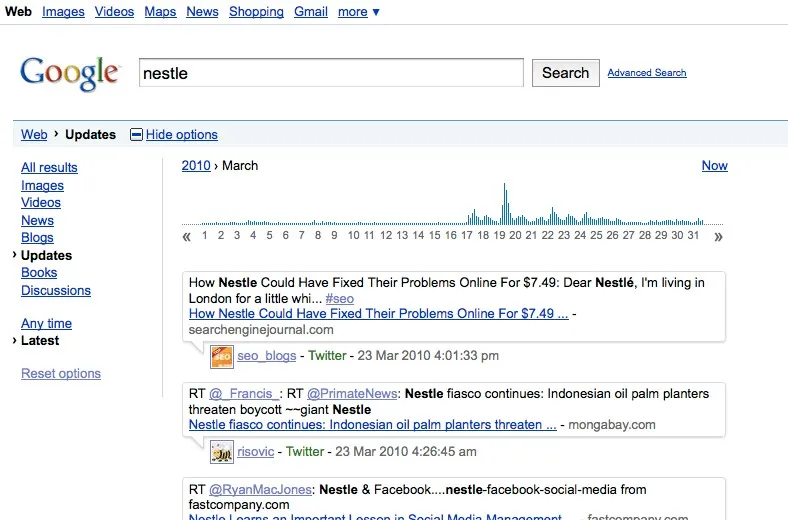Screen dimensions: 788x520
Task: Click the Search button
Action: tap(566, 73)
